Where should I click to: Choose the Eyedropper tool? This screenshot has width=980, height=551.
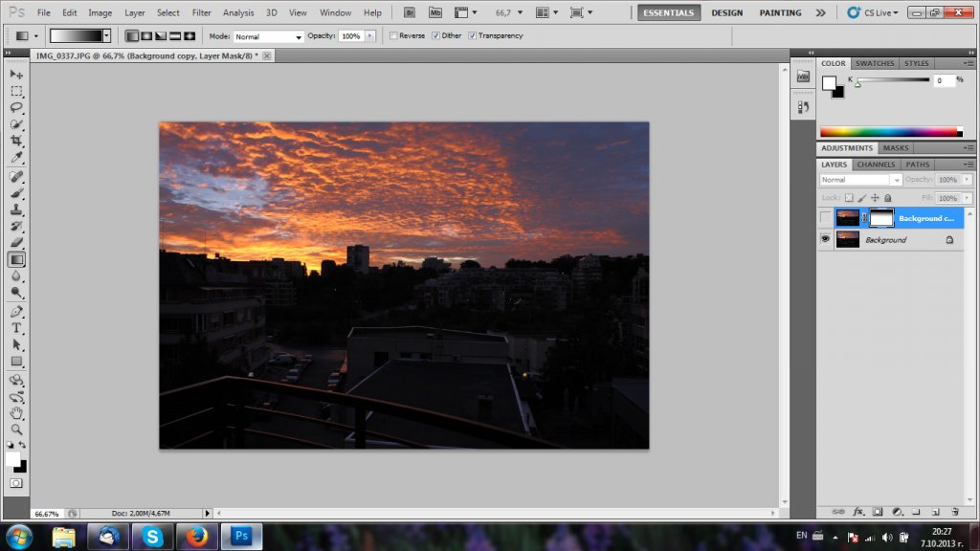pyautogui.click(x=16, y=157)
